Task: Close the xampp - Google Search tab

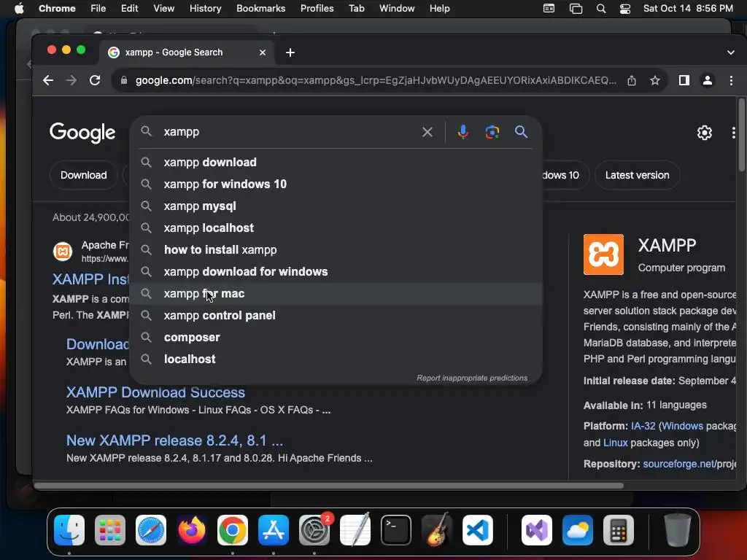Action: (263, 52)
